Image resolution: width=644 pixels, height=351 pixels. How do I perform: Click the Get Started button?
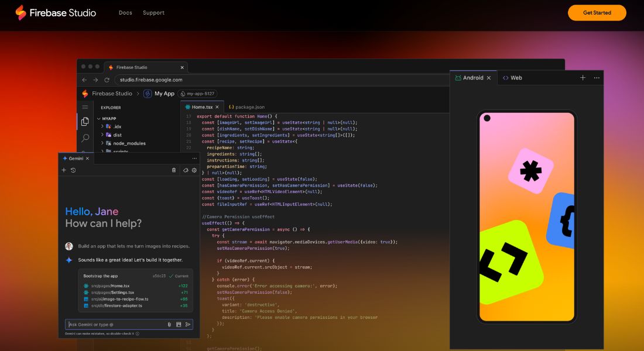point(597,13)
